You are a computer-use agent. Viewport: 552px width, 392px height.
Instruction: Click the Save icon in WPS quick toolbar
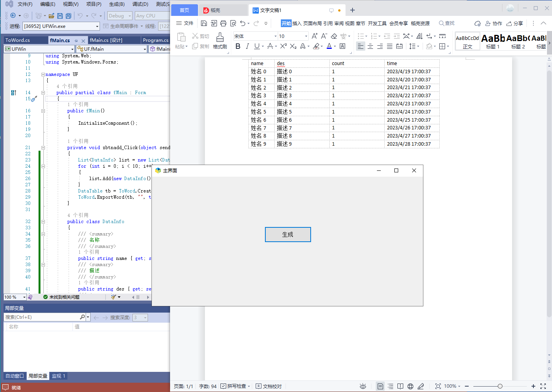pyautogui.click(x=204, y=23)
